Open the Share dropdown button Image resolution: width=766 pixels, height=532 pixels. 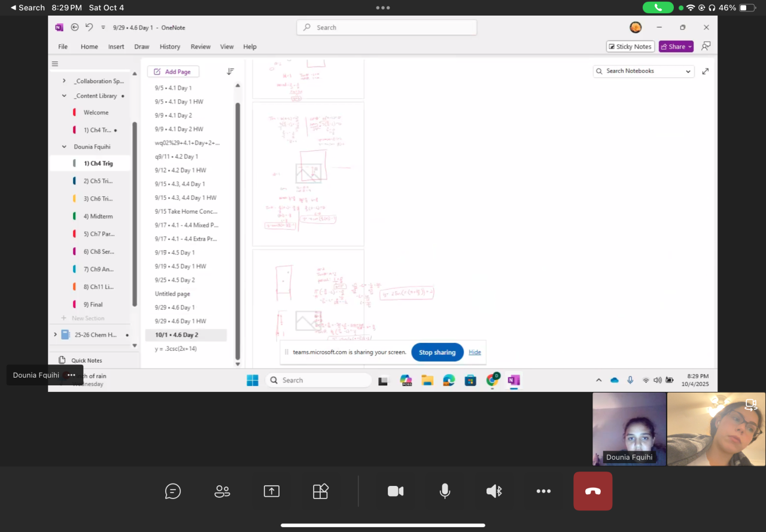point(676,47)
